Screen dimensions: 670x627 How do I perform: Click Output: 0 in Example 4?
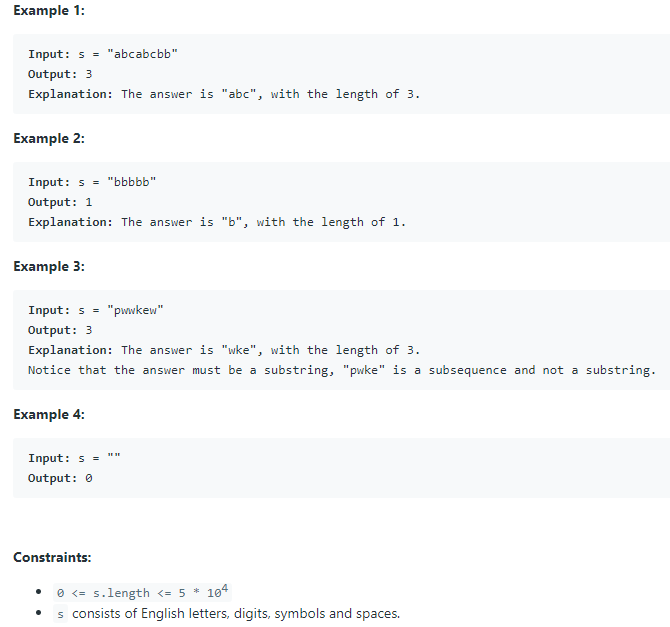coord(60,478)
